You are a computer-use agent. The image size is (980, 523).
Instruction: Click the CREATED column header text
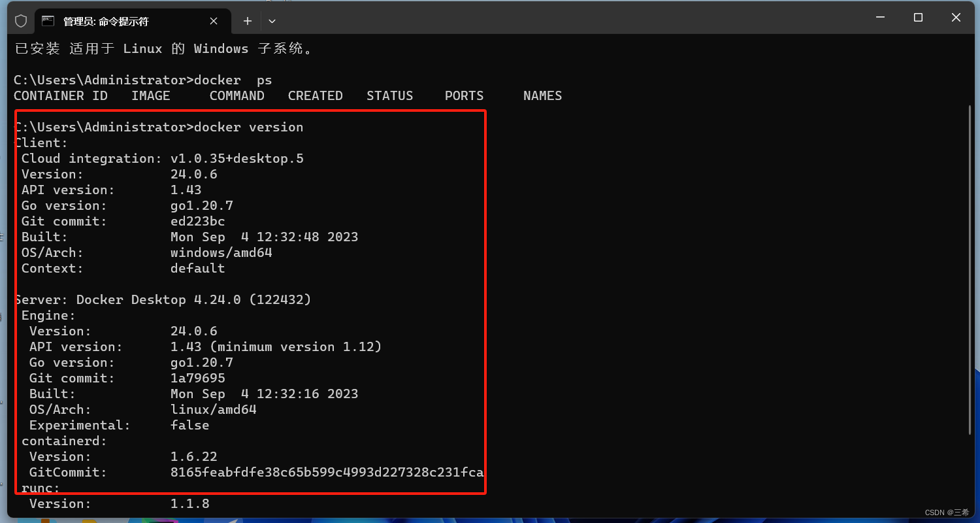pyautogui.click(x=316, y=95)
